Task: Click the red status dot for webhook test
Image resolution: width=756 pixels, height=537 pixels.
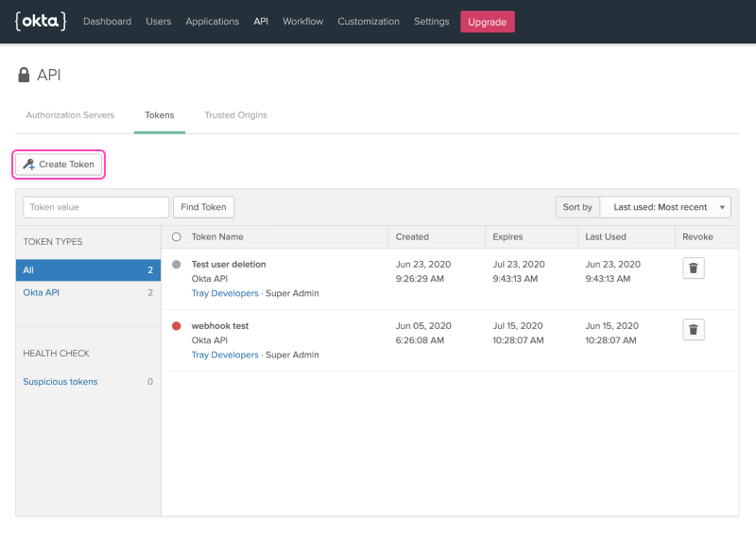Action: tap(177, 326)
